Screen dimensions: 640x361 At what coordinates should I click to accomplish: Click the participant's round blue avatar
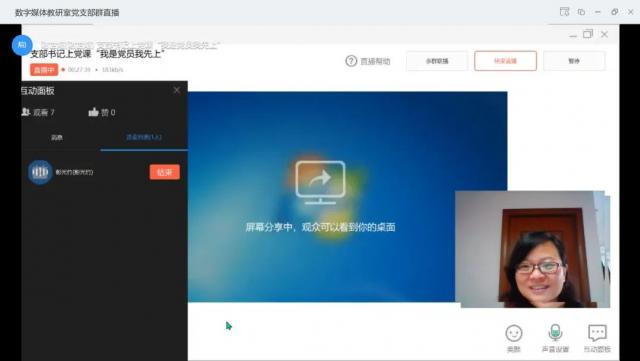(x=40, y=172)
